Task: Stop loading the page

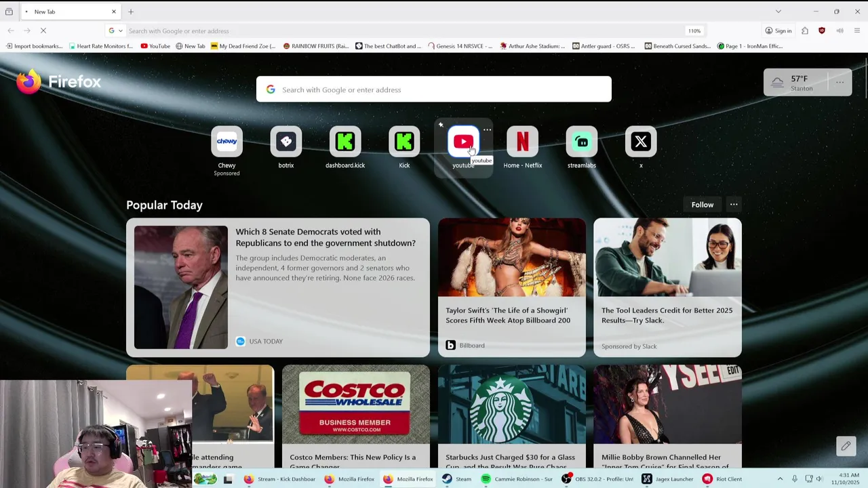Action: coord(43,30)
